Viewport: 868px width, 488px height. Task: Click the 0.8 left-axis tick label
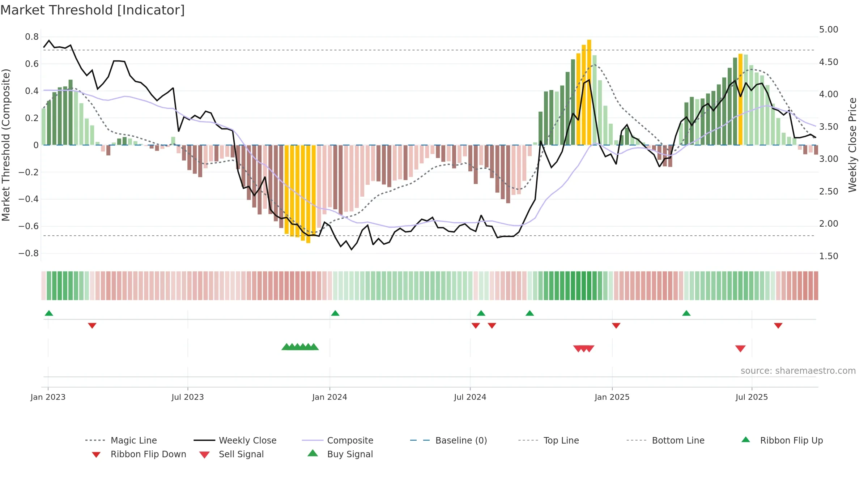(x=32, y=37)
